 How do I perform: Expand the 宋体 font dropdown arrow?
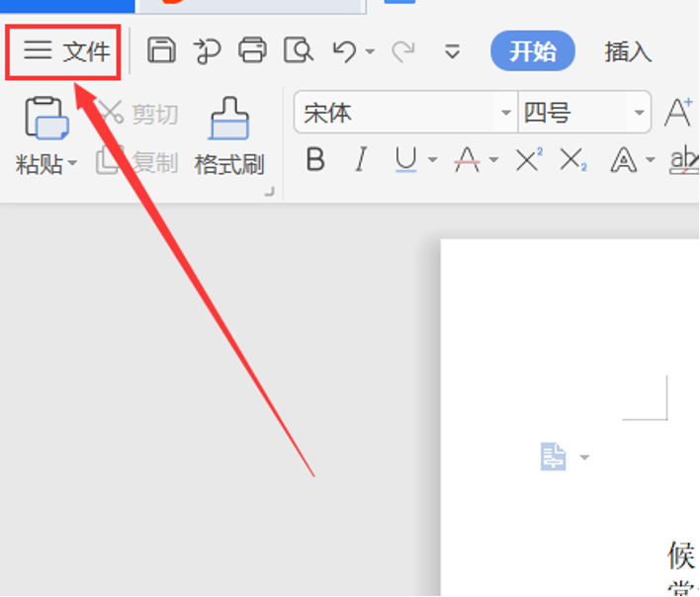coord(506,113)
